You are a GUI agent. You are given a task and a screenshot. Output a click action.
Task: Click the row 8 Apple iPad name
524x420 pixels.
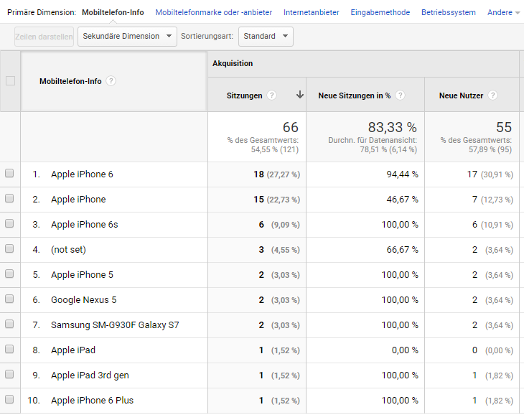click(x=72, y=350)
